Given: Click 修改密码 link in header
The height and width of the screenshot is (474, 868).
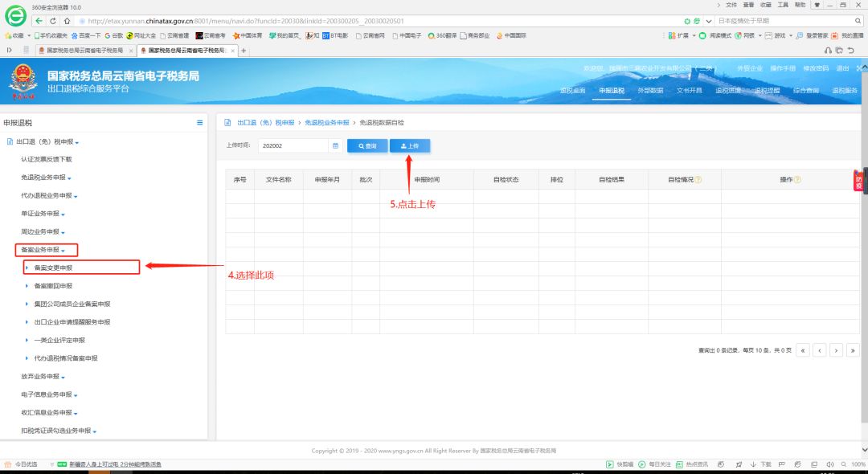Looking at the screenshot, I should pos(816,68).
